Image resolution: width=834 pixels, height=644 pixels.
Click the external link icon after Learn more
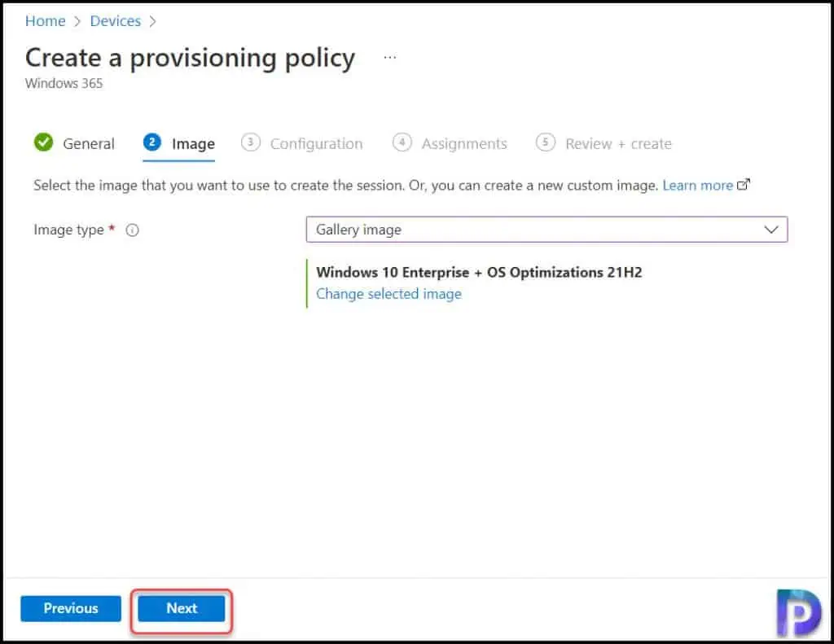click(744, 185)
